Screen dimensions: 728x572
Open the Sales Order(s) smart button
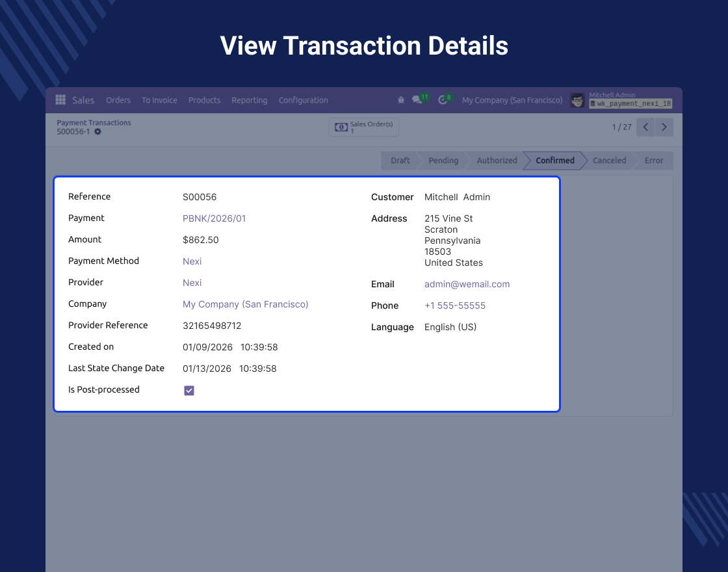click(x=363, y=127)
